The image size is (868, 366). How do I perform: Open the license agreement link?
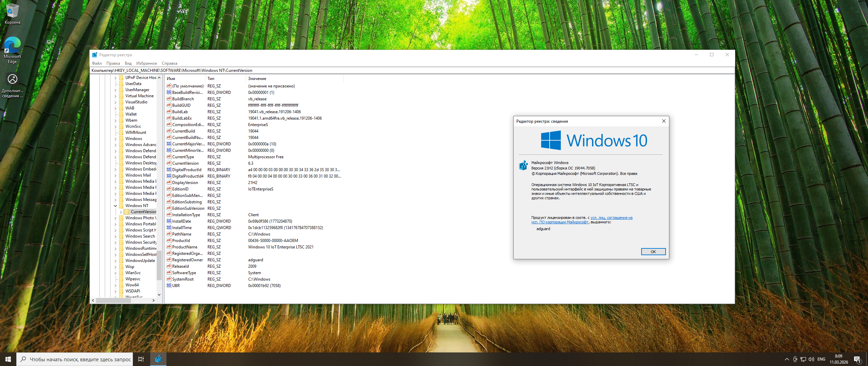(611, 218)
